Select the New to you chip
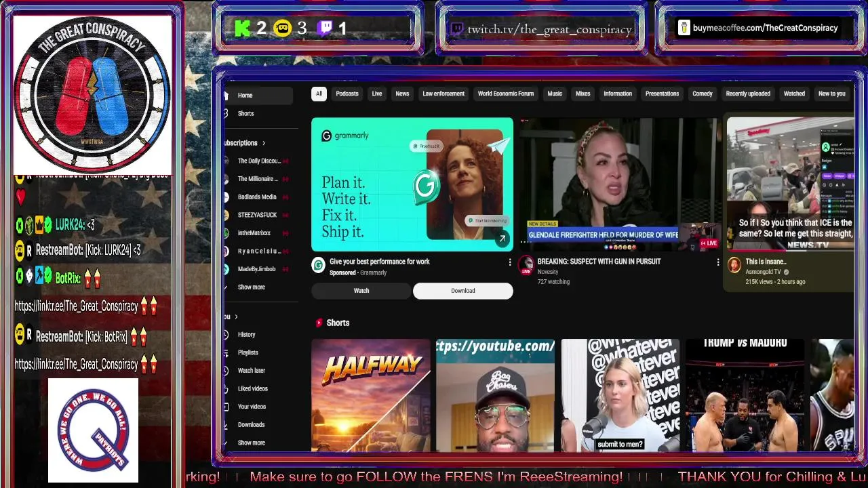 point(832,94)
